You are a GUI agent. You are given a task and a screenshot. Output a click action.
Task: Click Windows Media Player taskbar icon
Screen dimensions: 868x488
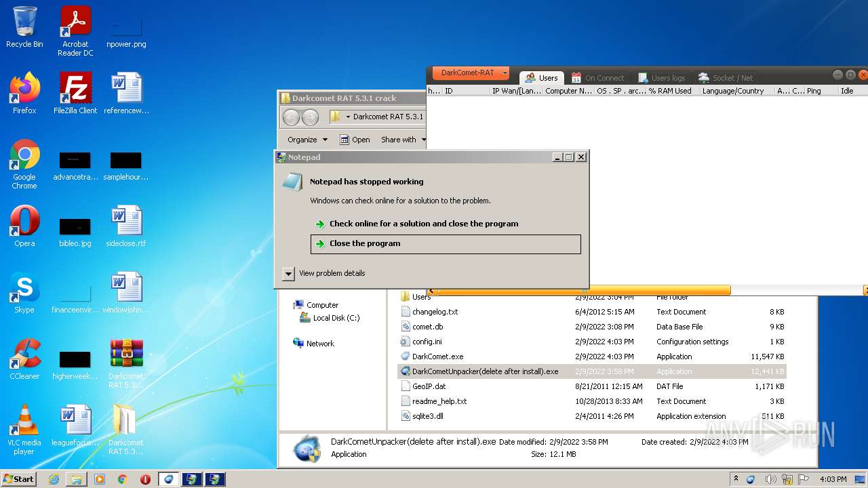coord(100,479)
